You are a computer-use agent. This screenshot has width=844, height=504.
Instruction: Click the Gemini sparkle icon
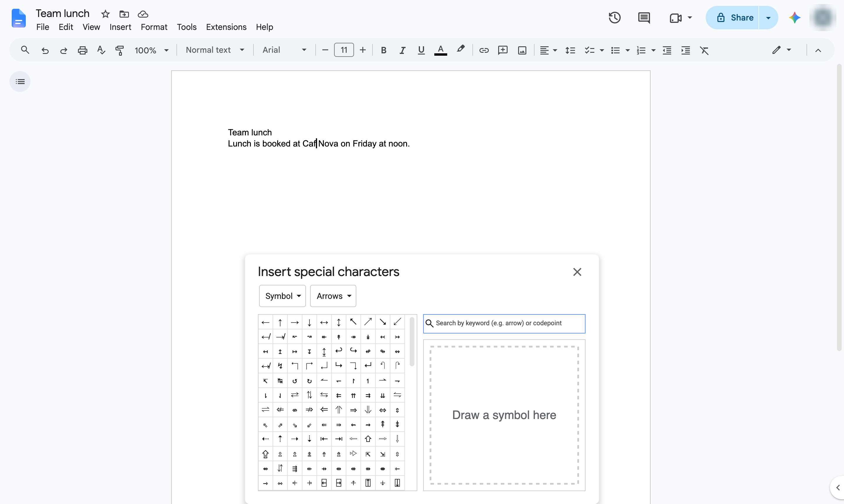(x=794, y=18)
